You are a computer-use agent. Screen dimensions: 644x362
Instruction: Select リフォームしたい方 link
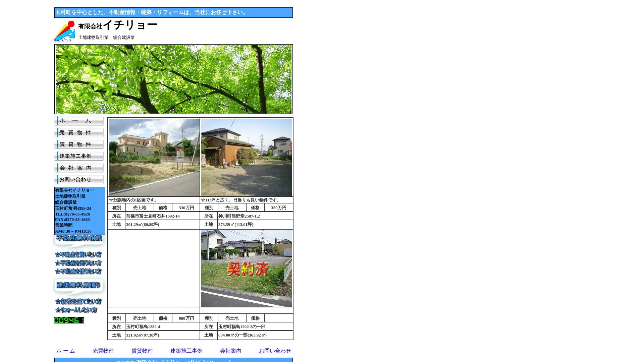tap(76, 310)
